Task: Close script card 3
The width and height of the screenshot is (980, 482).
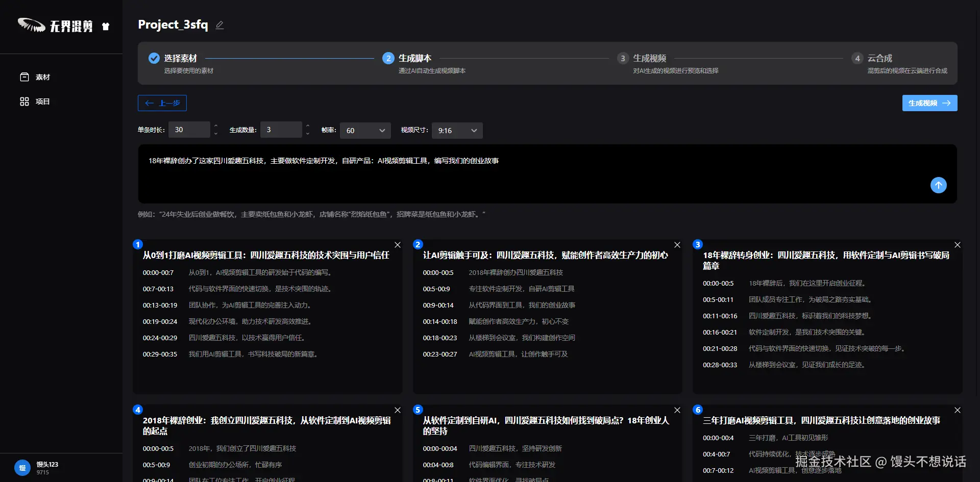Action: click(x=958, y=245)
